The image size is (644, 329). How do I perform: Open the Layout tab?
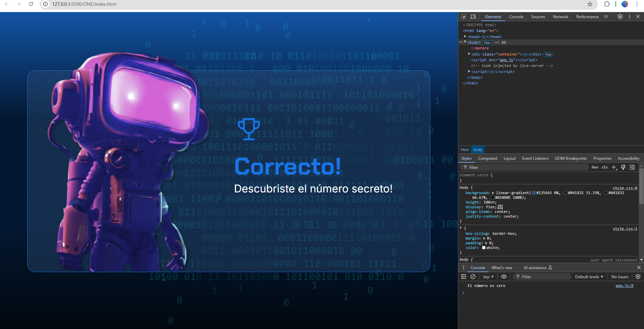point(510,158)
